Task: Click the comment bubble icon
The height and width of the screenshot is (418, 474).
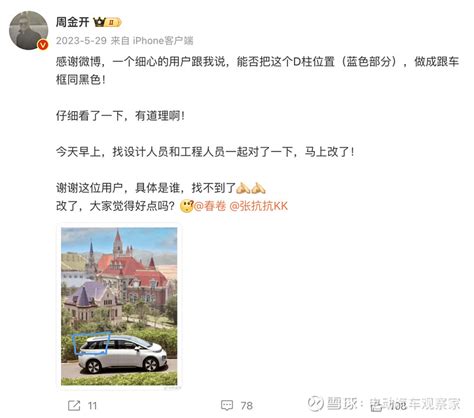Action: [227, 405]
